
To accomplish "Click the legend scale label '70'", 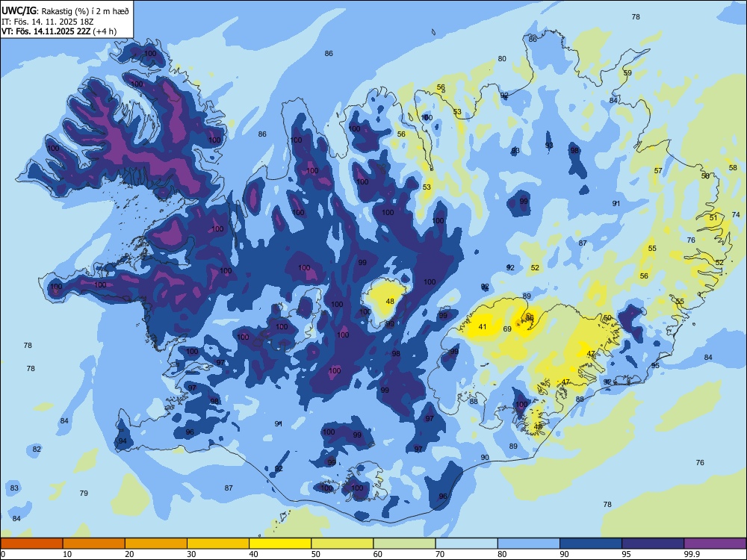I will pos(440,554).
